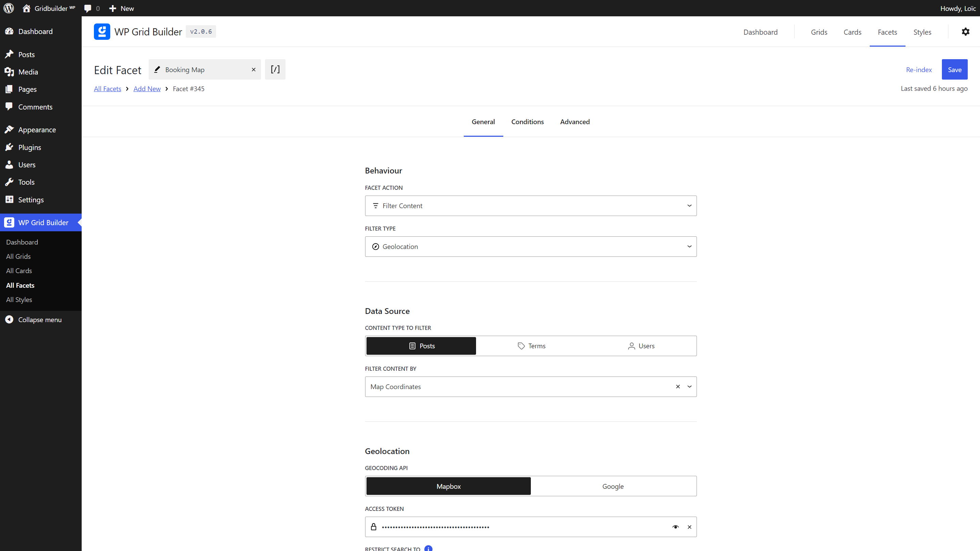The width and height of the screenshot is (980, 551).
Task: Select Users as content type to filter
Action: pyautogui.click(x=641, y=346)
